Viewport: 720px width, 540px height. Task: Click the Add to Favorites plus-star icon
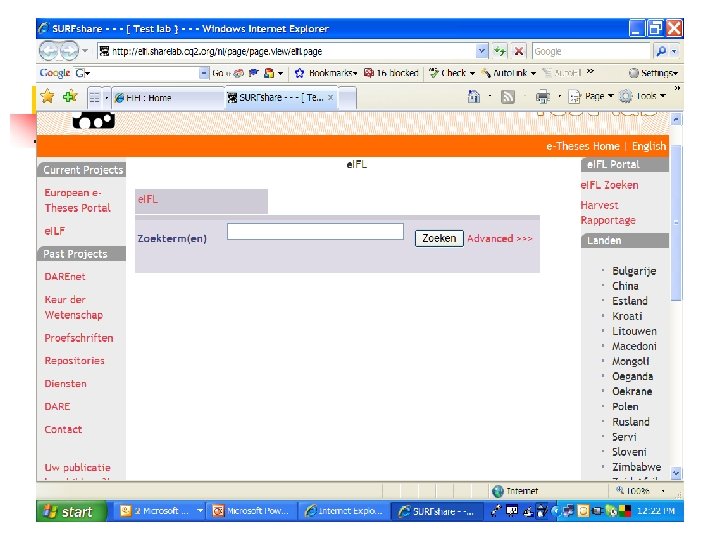tap(70, 96)
